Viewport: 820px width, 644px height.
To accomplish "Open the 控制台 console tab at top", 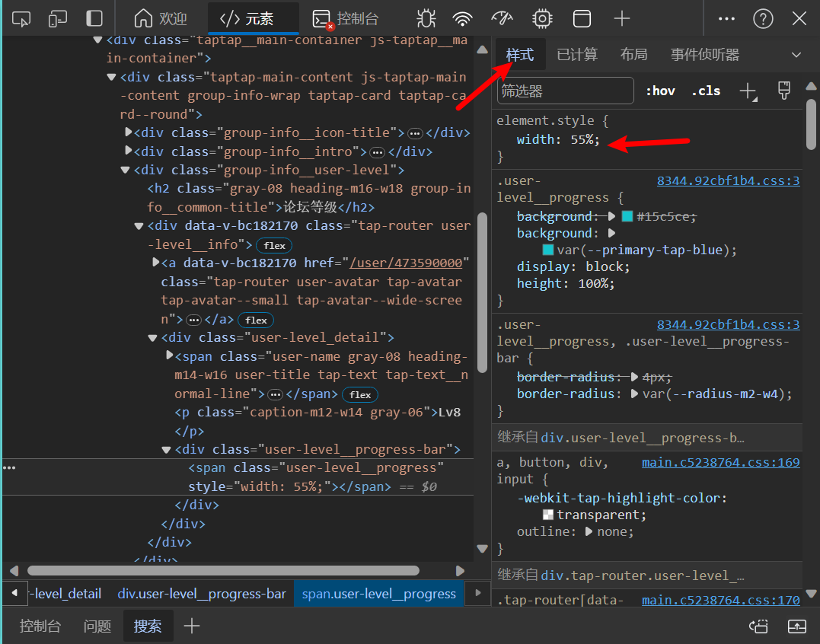I will [346, 19].
